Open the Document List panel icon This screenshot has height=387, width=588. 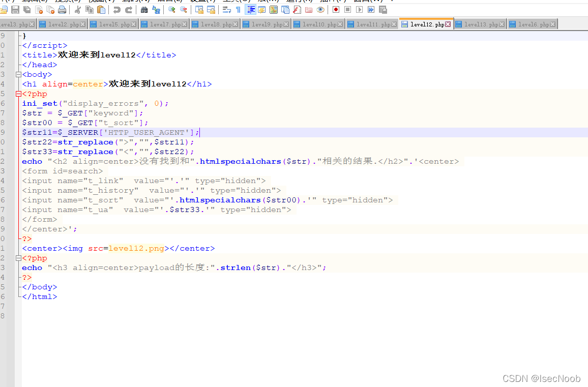point(285,9)
